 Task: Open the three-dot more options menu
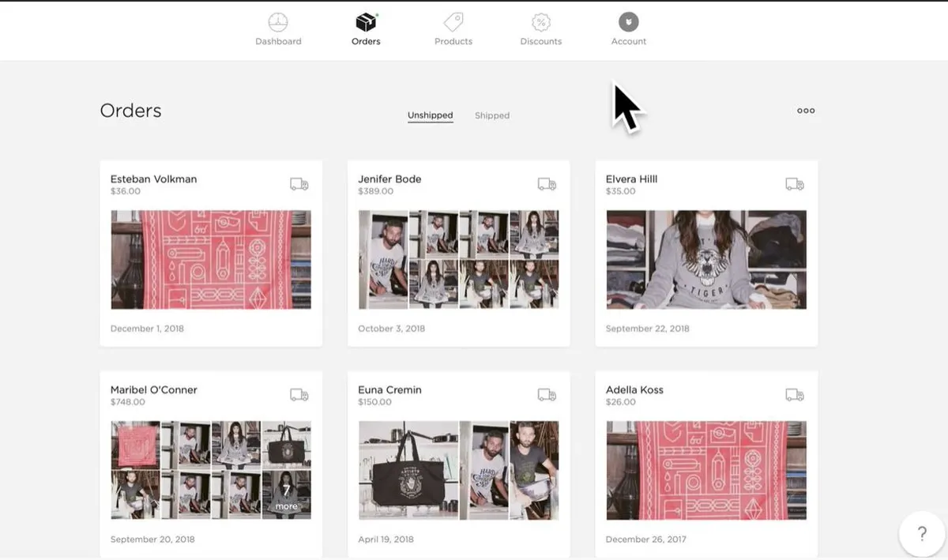pyautogui.click(x=806, y=111)
